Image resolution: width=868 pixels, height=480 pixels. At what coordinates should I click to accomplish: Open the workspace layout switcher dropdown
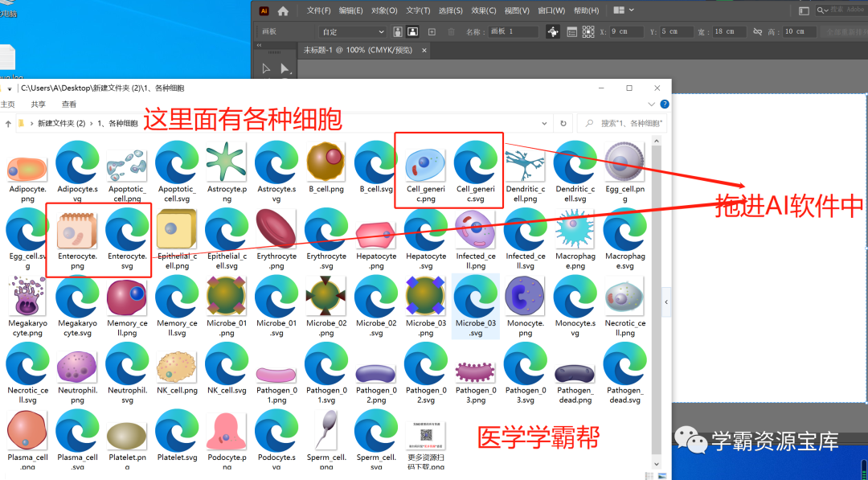point(624,10)
